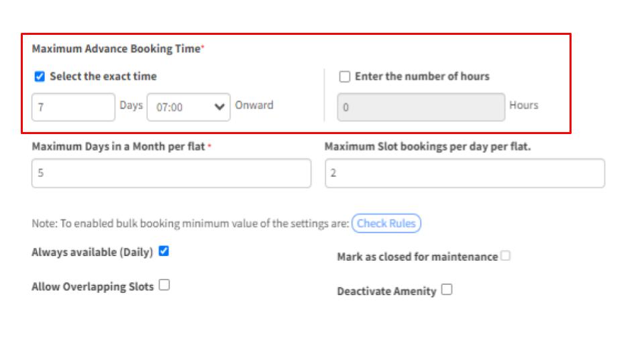Click the "Onward" text after the time dropdown
Image resolution: width=644 pixels, height=362 pixels.
[x=254, y=105]
